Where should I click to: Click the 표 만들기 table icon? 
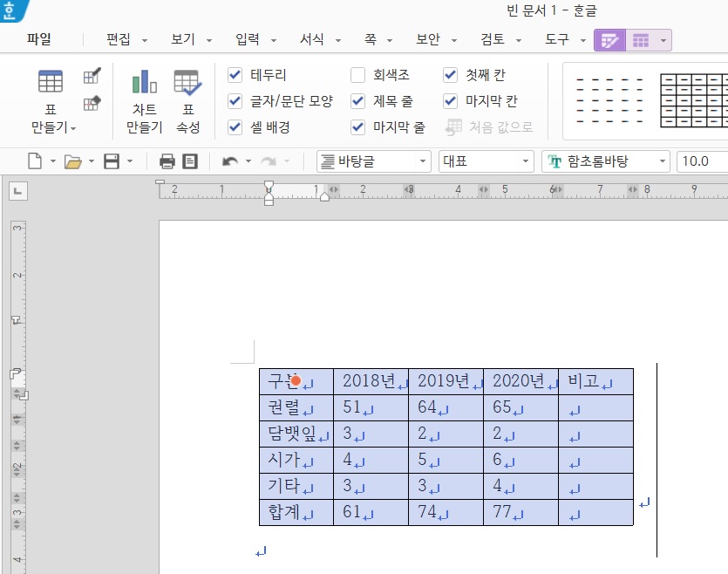[x=50, y=83]
